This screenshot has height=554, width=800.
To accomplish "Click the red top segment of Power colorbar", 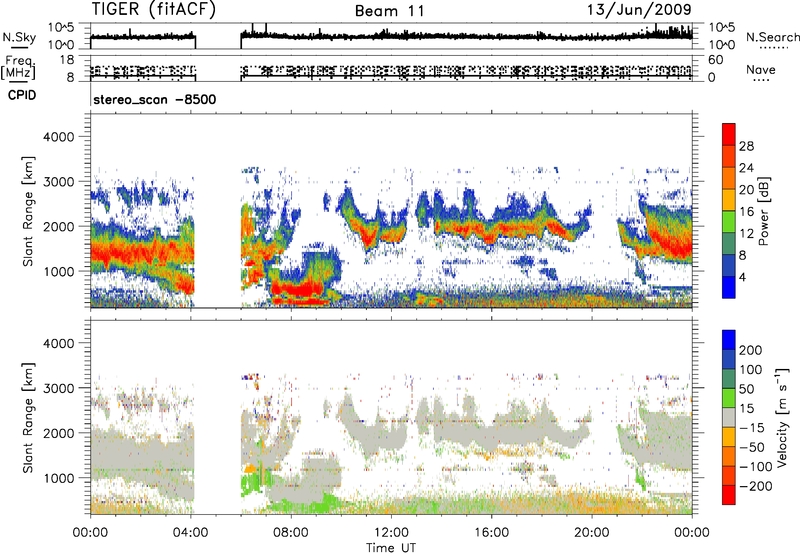I will [729, 134].
